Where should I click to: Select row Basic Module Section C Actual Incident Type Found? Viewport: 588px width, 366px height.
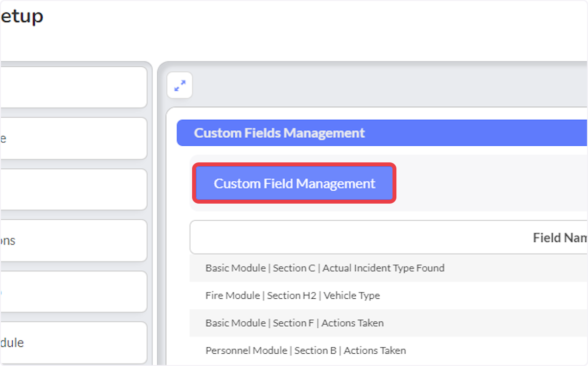point(389,268)
